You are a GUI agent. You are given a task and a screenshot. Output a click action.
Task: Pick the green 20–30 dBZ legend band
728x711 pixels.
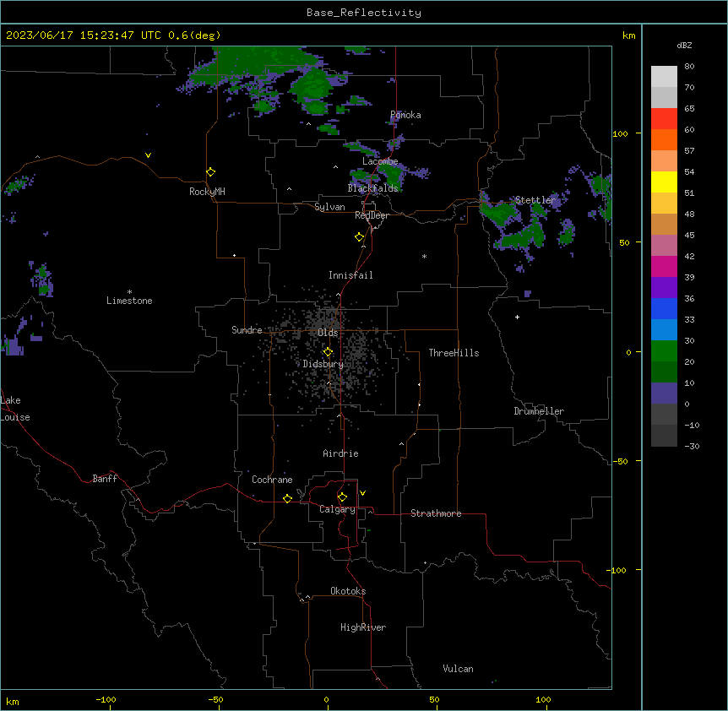(664, 351)
